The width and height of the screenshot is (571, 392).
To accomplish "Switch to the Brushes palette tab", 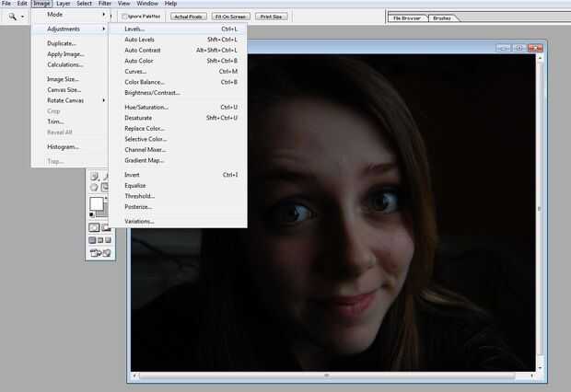I will point(441,17).
